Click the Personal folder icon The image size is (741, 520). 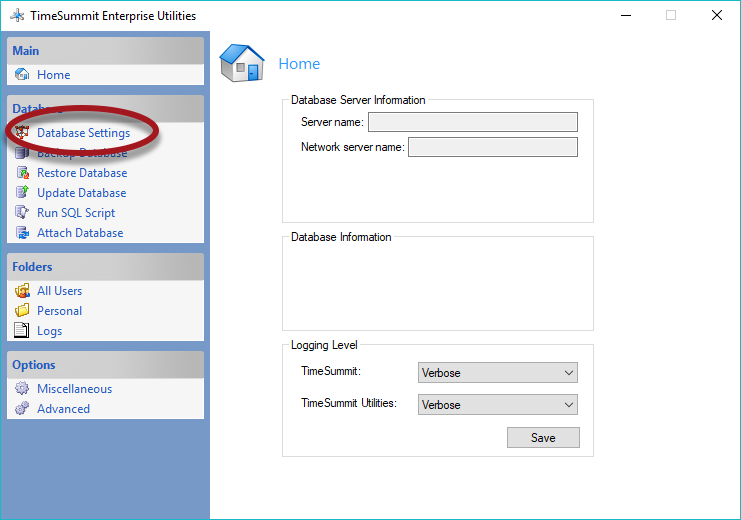pyautogui.click(x=22, y=311)
